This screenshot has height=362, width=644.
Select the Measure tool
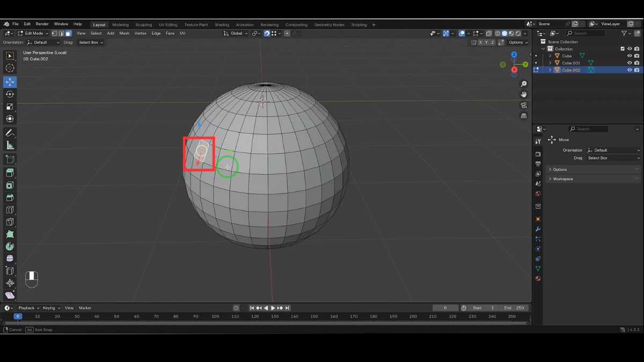pyautogui.click(x=10, y=145)
